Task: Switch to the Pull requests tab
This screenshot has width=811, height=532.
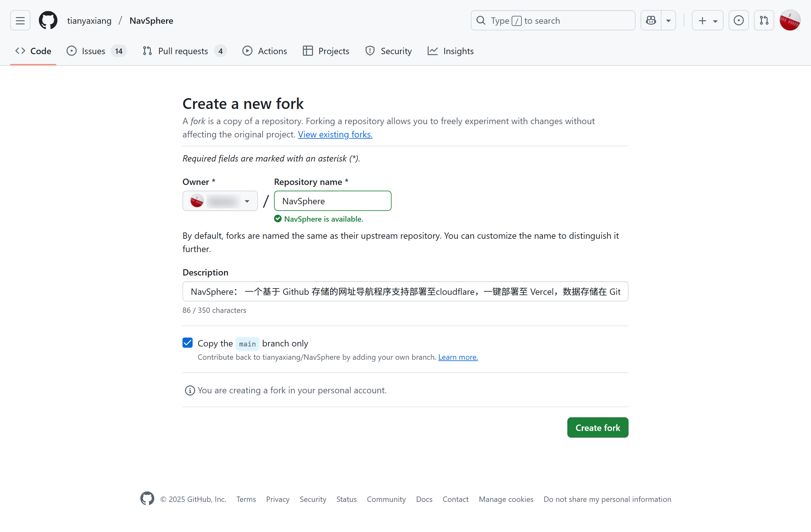Action: point(184,51)
